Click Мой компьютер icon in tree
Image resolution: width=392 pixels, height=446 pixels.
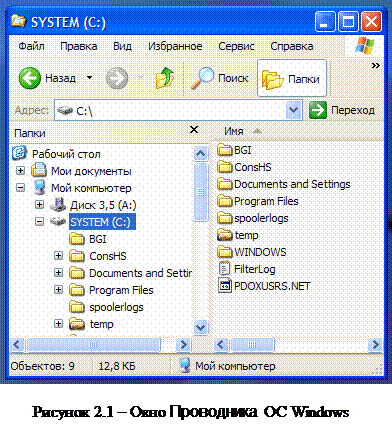[x=40, y=187]
